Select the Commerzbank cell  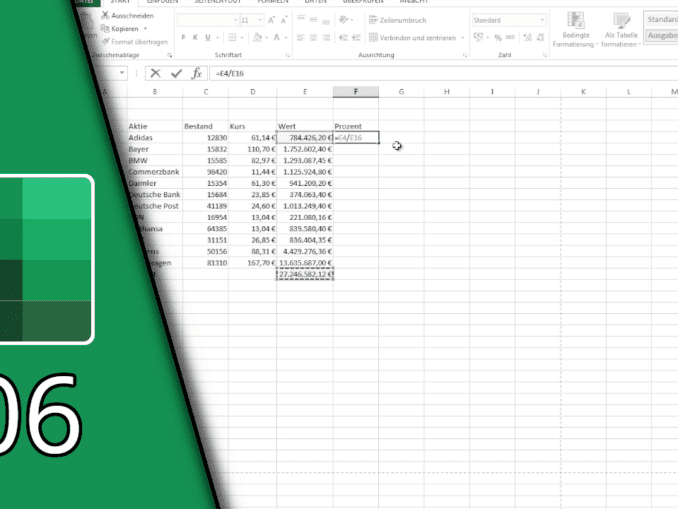155,172
